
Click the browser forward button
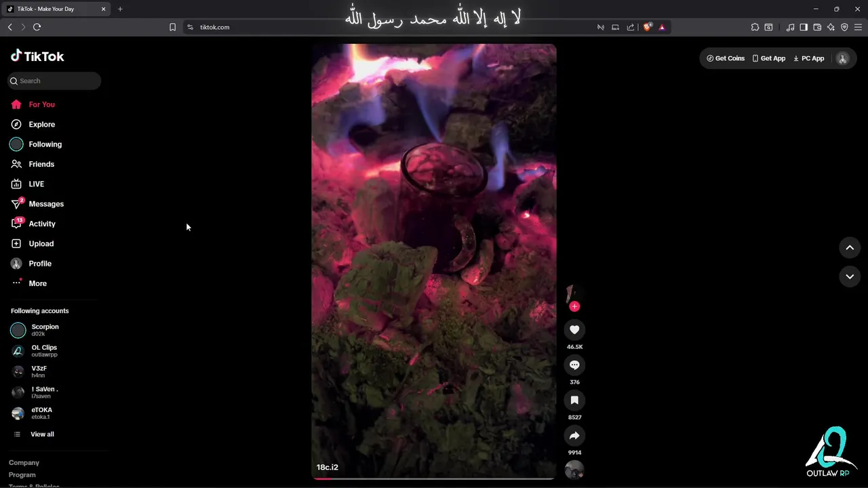point(23,27)
